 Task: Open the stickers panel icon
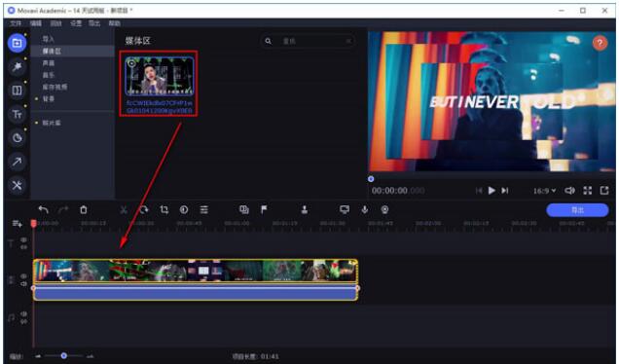click(x=17, y=138)
